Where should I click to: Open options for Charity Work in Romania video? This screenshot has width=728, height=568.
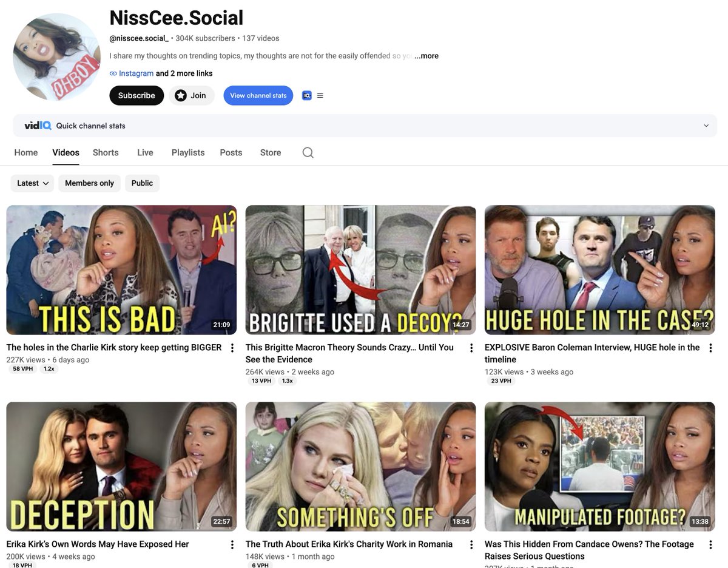pos(471,544)
